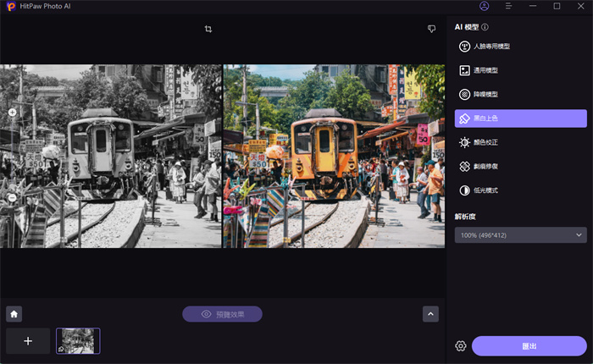Click the 預覽效果 preview button
The height and width of the screenshot is (364, 593).
[222, 314]
